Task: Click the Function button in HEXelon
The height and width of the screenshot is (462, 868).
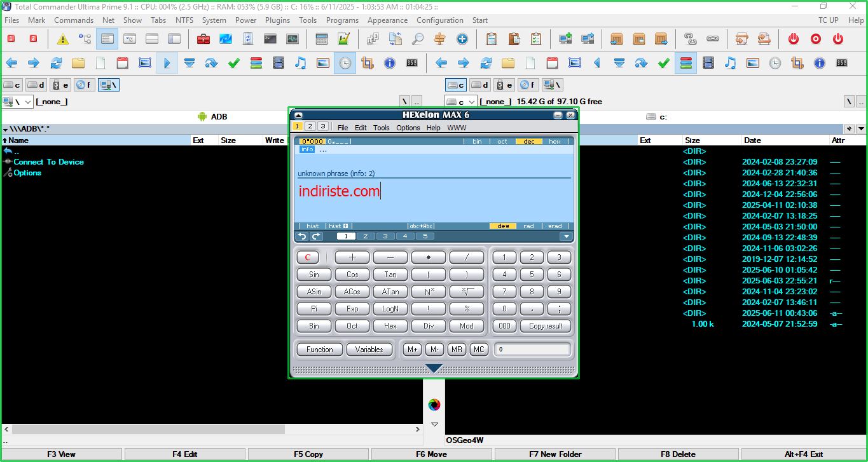Action: click(x=319, y=350)
